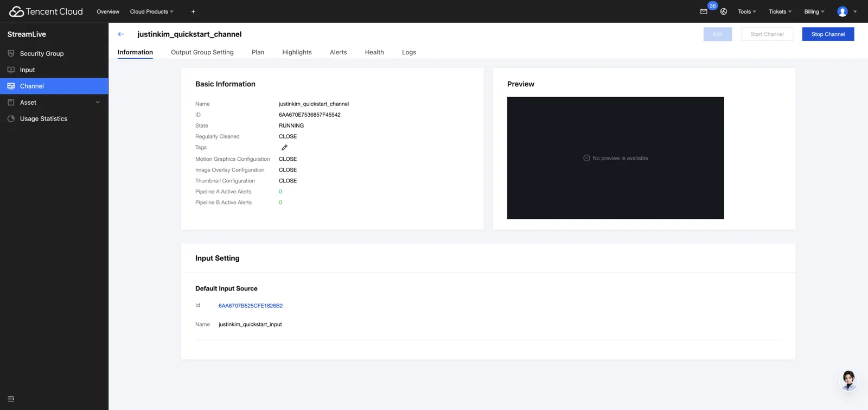The width and height of the screenshot is (868, 410).
Task: Open Security Group in the sidebar
Action: (x=42, y=54)
